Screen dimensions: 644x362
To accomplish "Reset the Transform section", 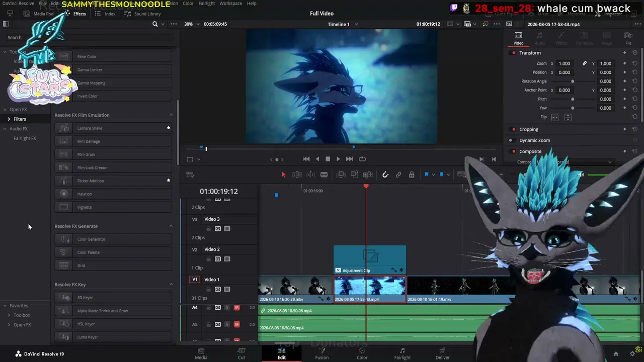I will [635, 53].
